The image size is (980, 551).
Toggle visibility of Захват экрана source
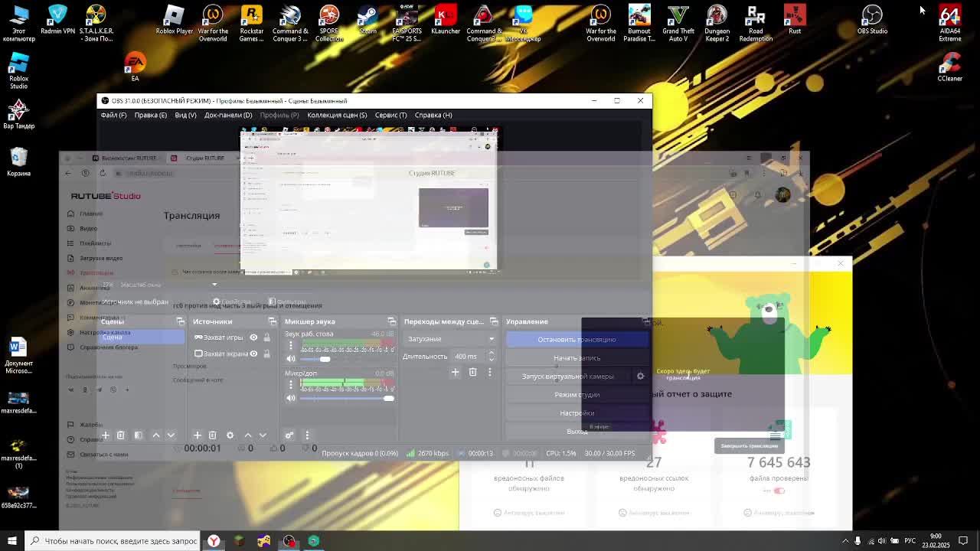tap(253, 354)
